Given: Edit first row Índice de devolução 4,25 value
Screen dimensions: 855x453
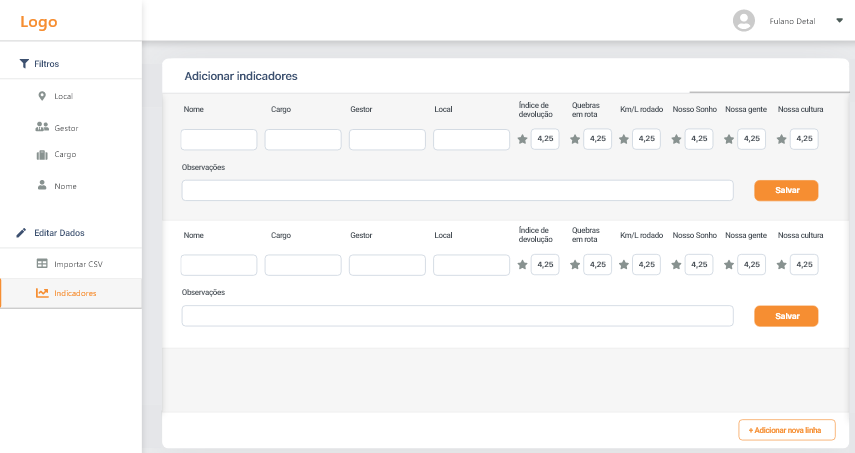Looking at the screenshot, I should click(545, 139).
